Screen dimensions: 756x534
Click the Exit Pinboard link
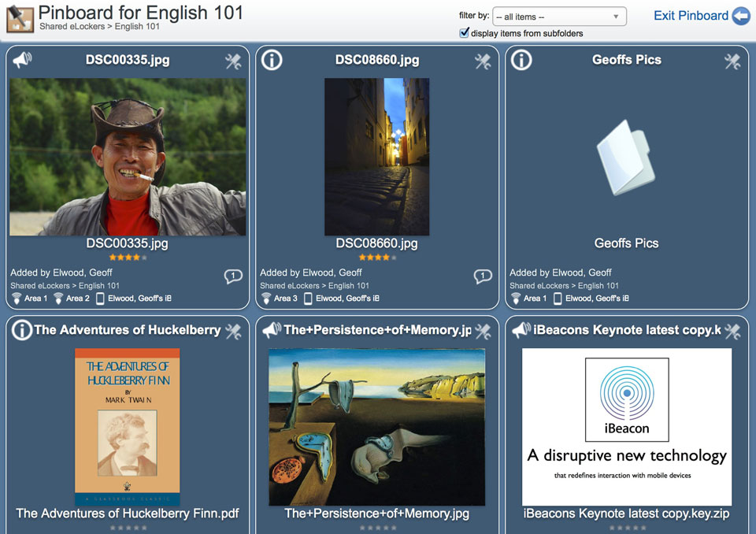pyautogui.click(x=691, y=16)
